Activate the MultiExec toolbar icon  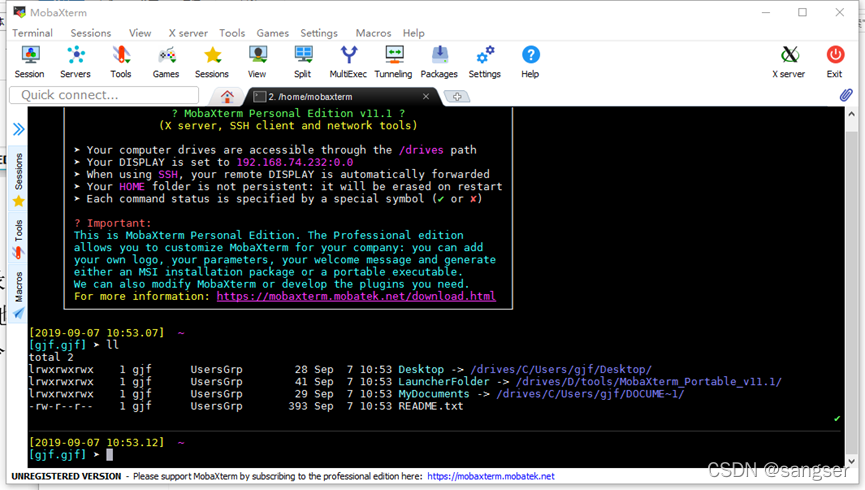click(348, 62)
